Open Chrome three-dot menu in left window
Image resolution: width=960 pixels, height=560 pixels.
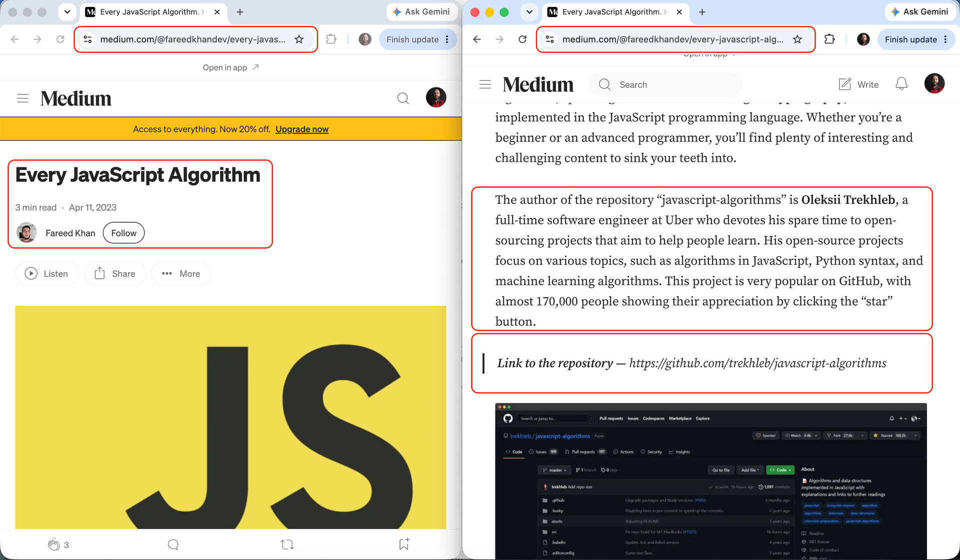click(447, 39)
